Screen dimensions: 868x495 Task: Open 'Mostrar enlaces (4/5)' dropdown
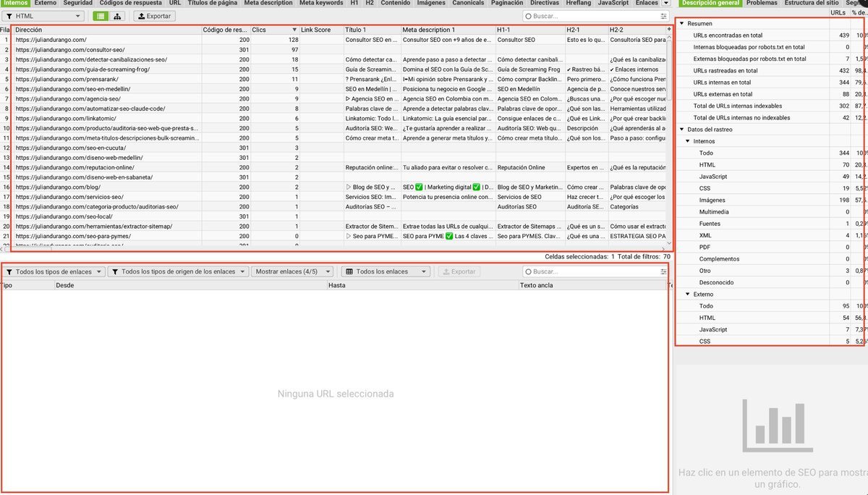[x=293, y=272]
